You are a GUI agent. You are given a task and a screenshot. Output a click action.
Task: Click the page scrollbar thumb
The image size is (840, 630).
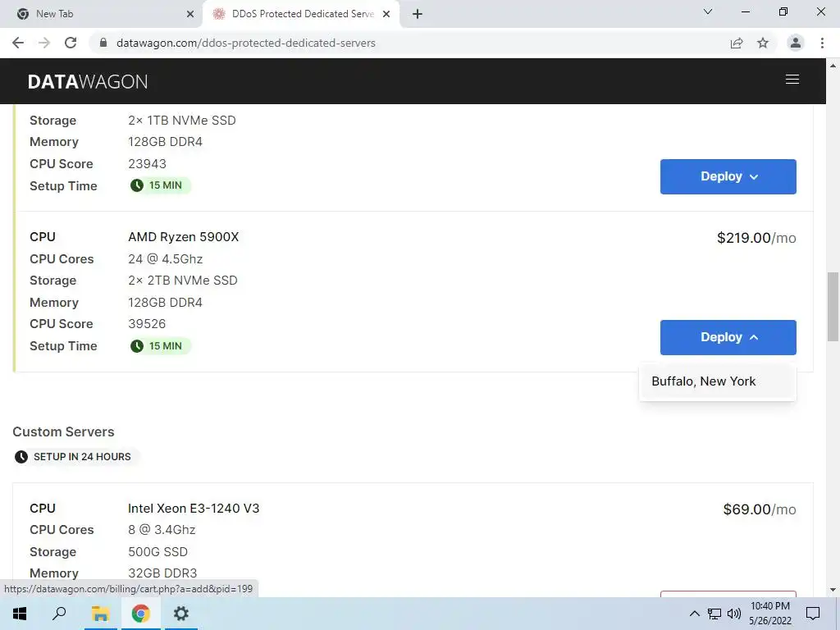point(833,307)
